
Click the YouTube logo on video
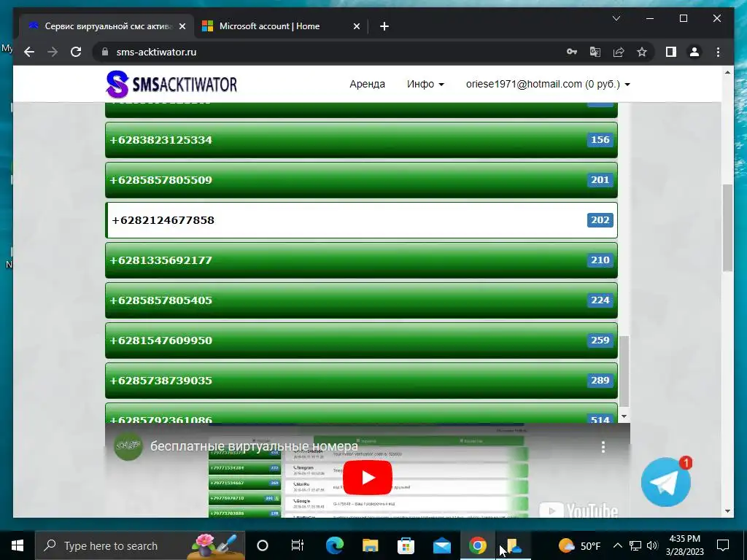point(578,511)
